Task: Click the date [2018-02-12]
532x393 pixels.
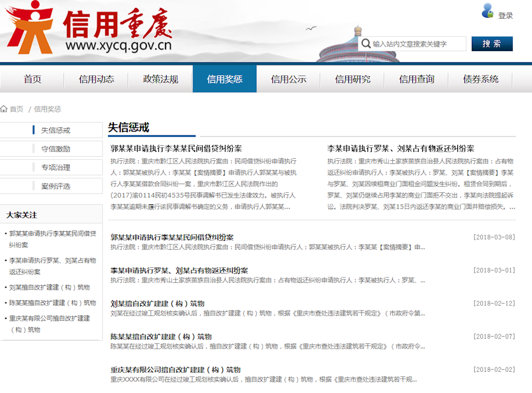Action: pos(494,303)
